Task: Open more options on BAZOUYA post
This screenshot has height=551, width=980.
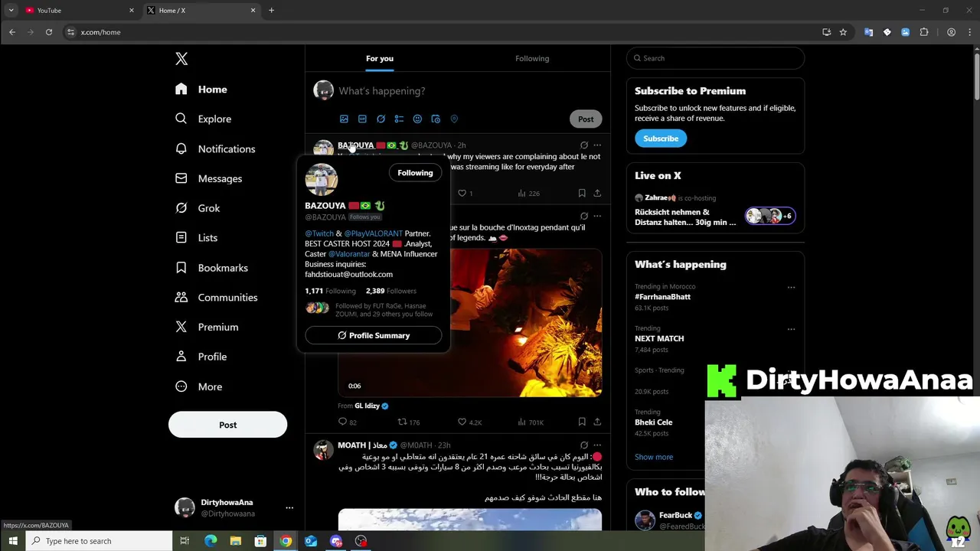Action: (x=597, y=145)
